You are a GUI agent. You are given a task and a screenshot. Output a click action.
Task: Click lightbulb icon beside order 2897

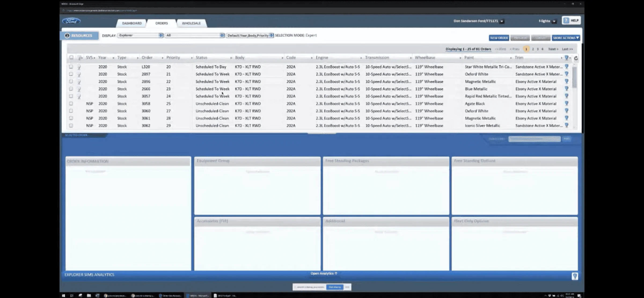(x=79, y=74)
